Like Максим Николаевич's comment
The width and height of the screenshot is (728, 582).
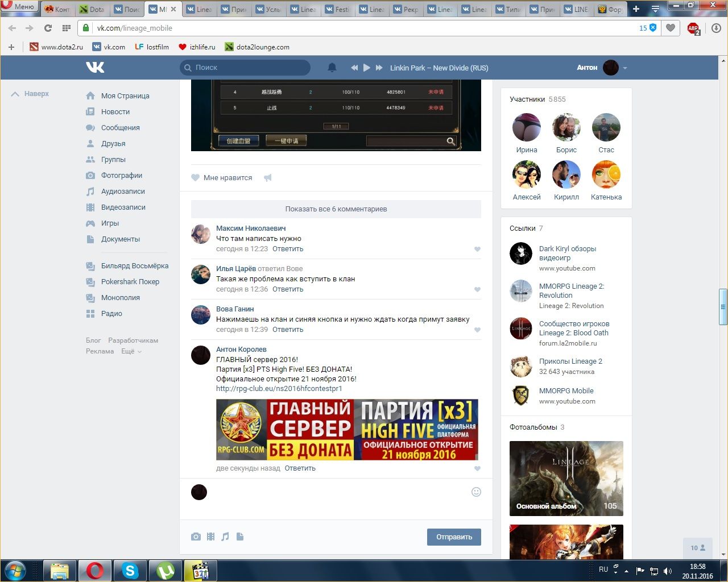click(x=477, y=249)
